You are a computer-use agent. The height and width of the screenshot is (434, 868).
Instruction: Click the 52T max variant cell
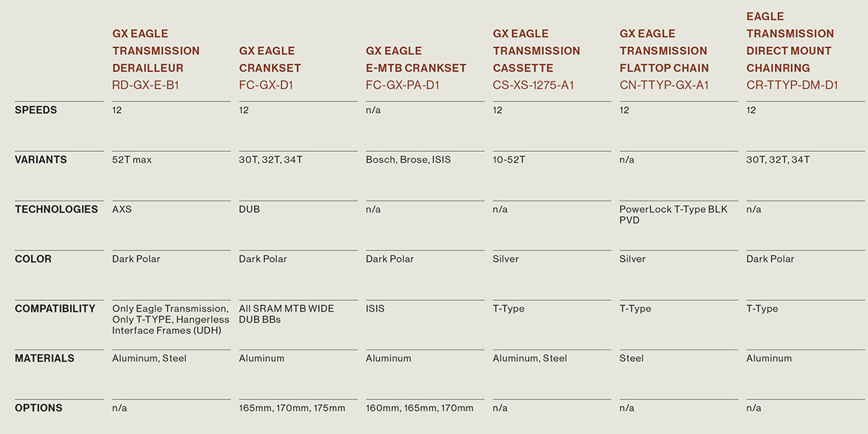(x=132, y=160)
